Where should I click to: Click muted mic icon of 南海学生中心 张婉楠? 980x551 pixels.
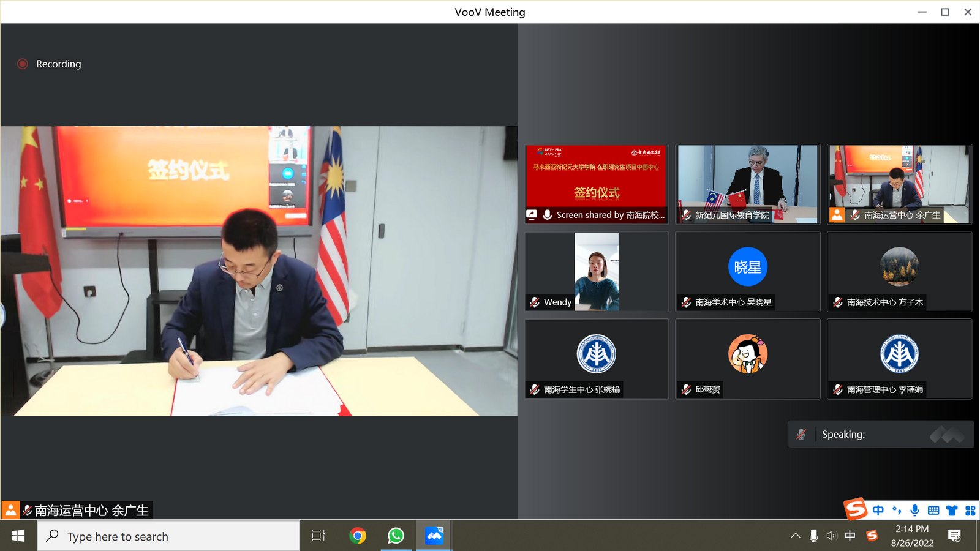pos(535,389)
